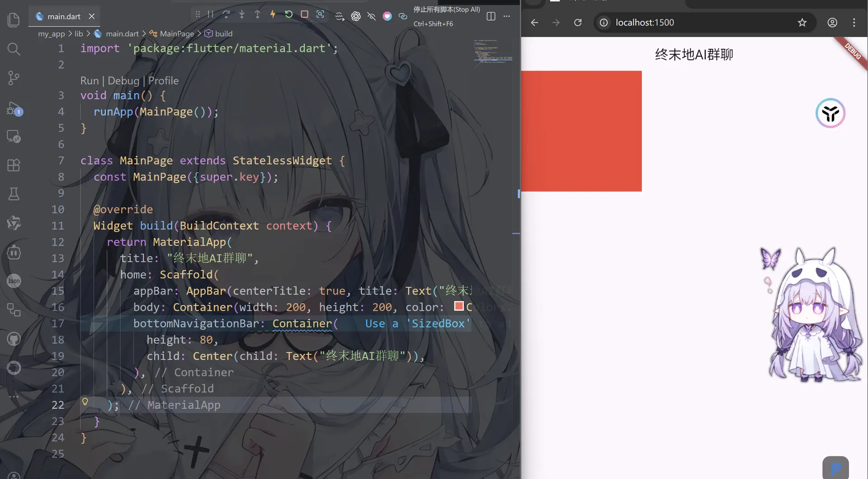
Task: Click the Profile code lens above main()
Action: 164,81
